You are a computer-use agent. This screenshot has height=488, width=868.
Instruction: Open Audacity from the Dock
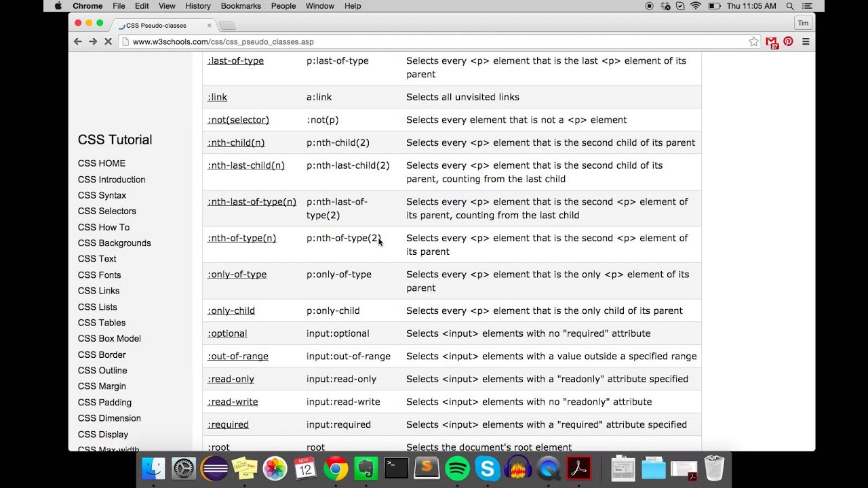coord(518,468)
